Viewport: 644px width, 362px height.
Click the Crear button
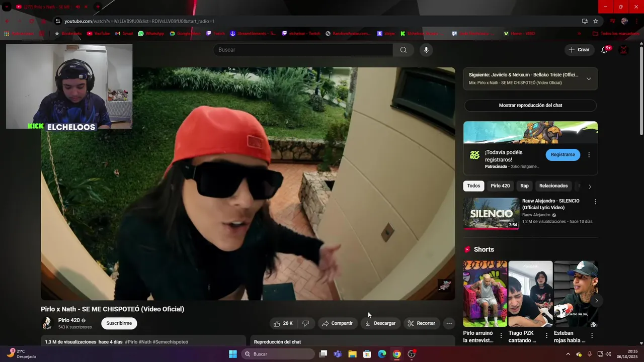pos(579,50)
